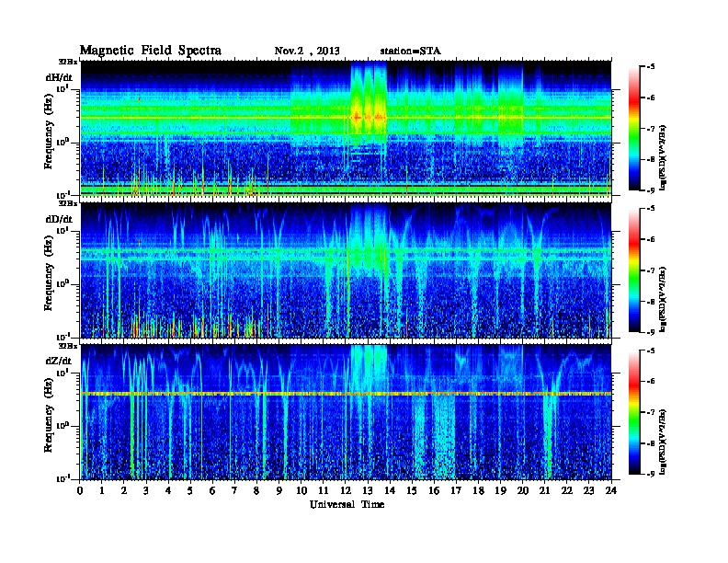Click hour "9" on the Universal Time axis
Screen dimensions: 728x563
279,490
